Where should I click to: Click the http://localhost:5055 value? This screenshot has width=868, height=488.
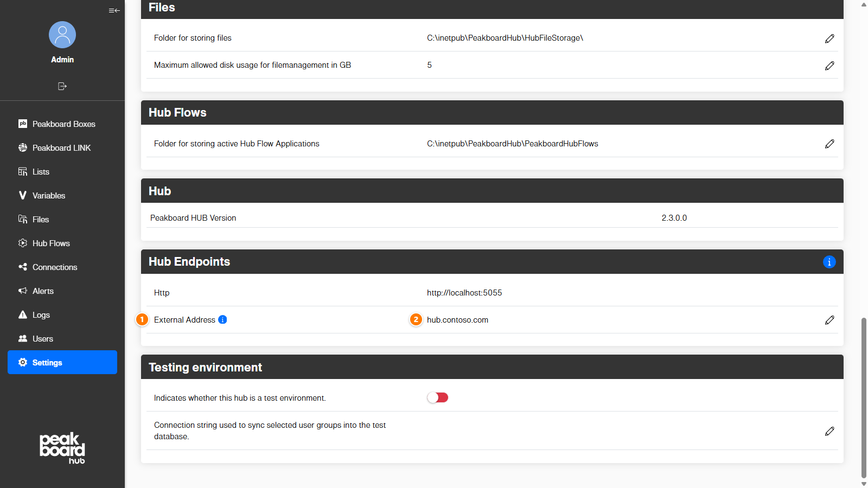pyautogui.click(x=464, y=293)
